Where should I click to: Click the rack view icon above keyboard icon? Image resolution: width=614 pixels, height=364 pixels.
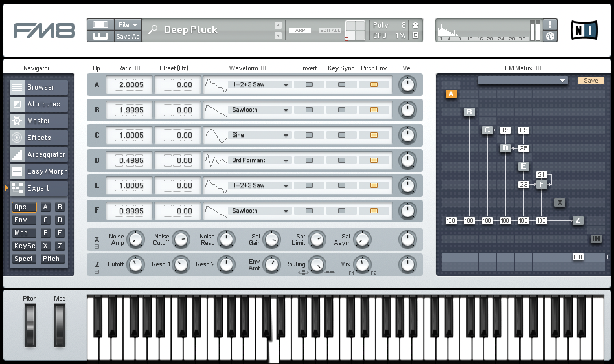pyautogui.click(x=100, y=25)
